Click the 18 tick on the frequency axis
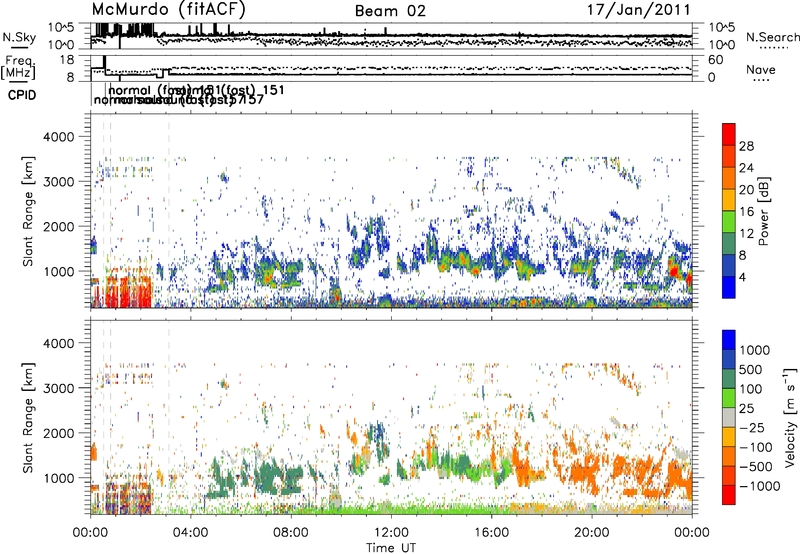 pos(67,60)
